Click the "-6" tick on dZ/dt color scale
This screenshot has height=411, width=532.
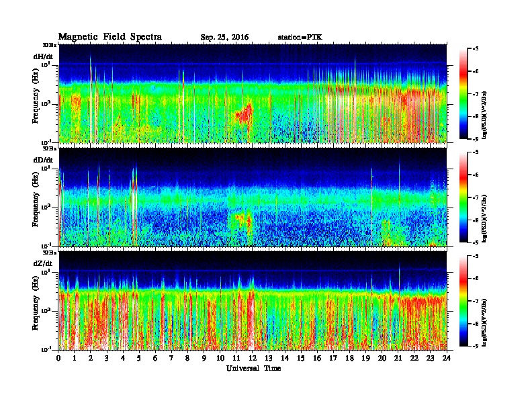[476, 279]
